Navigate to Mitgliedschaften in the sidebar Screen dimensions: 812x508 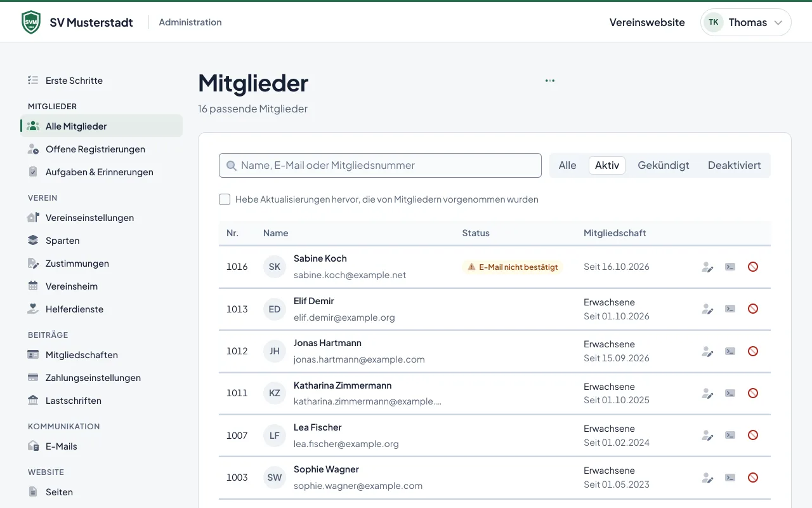(x=101, y=355)
